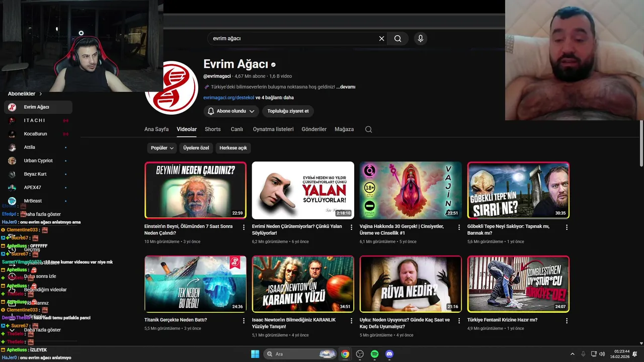Expand channel description with ...devamı

pos(346,87)
